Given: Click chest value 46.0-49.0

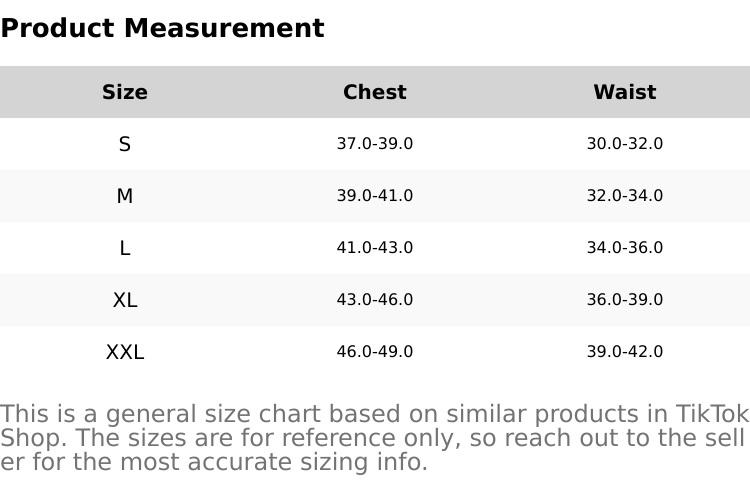Looking at the screenshot, I should tap(375, 352).
